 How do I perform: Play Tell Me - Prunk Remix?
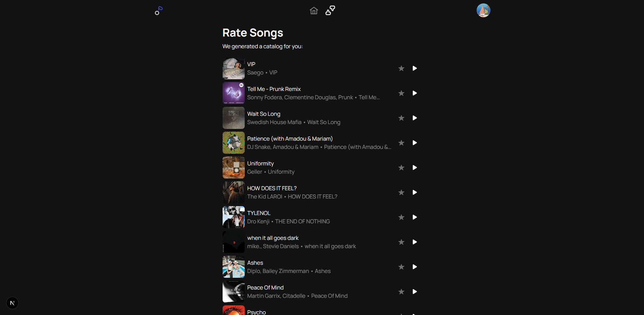(x=415, y=93)
